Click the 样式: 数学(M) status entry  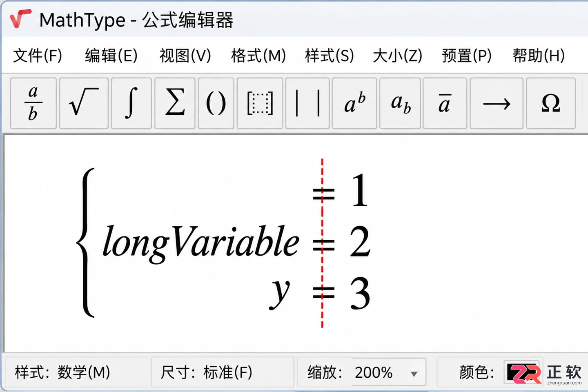[x=62, y=372]
